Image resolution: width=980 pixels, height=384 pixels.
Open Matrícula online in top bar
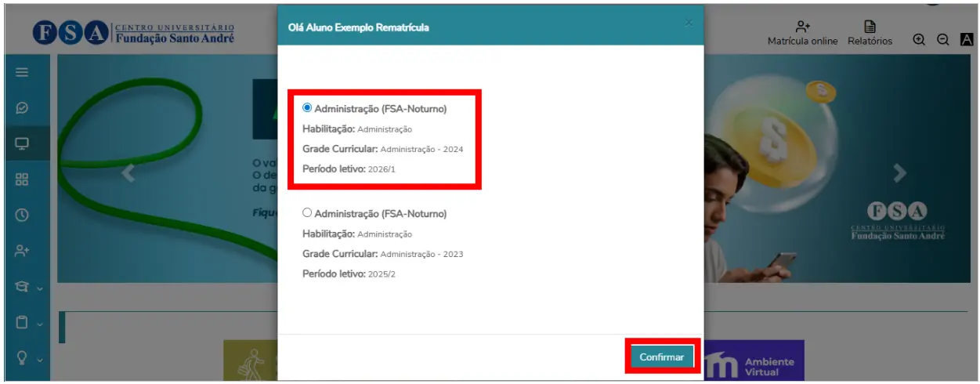pyautogui.click(x=802, y=34)
